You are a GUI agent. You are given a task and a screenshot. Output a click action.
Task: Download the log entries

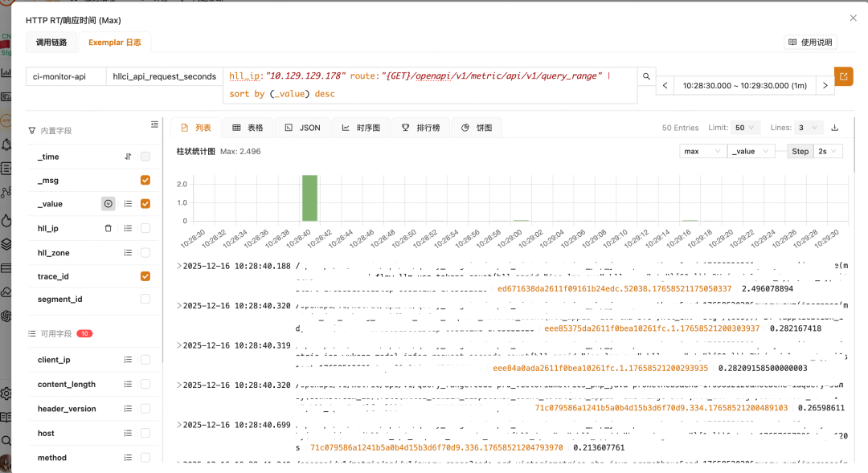(x=835, y=128)
